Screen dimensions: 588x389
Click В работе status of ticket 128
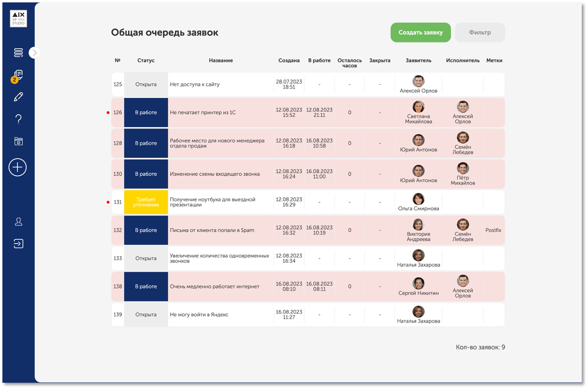(146, 143)
